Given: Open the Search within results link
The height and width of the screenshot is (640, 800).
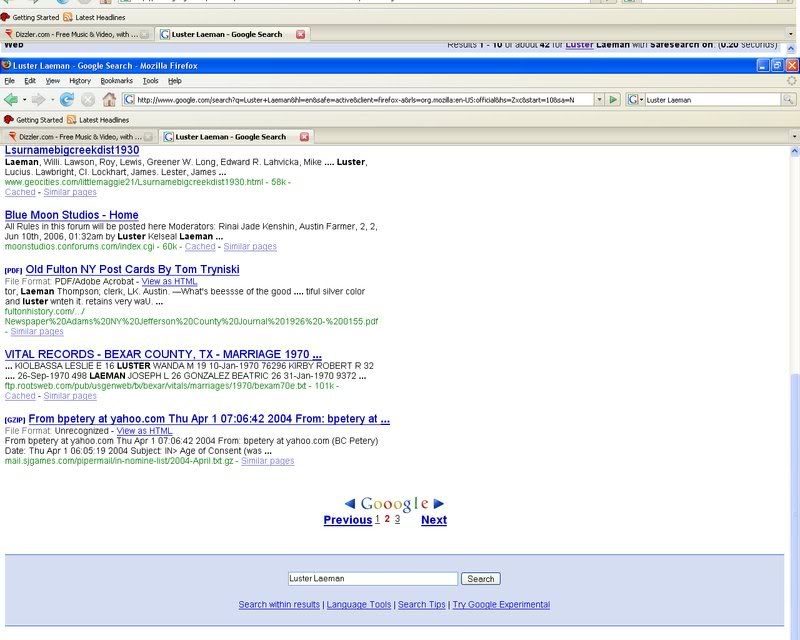Looking at the screenshot, I should (279, 605).
